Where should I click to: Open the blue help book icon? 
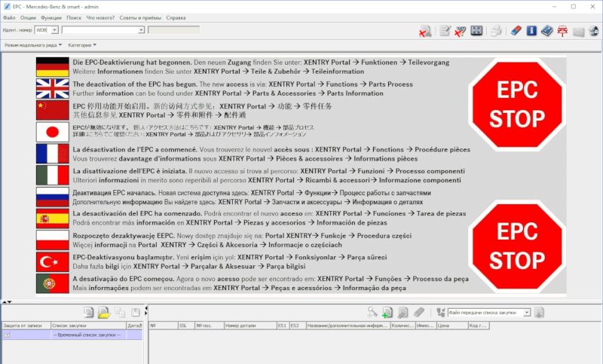click(547, 31)
